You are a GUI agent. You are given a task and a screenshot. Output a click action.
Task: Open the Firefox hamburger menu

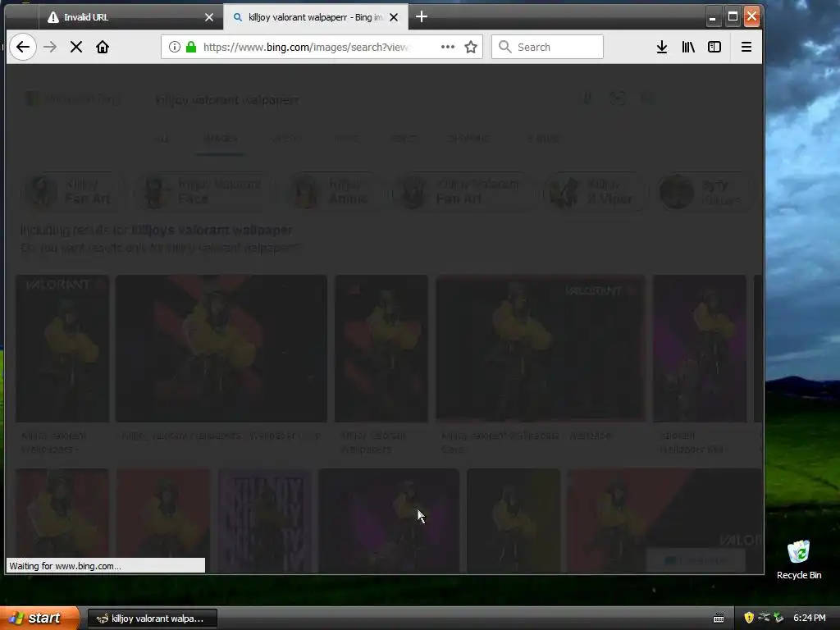pyautogui.click(x=746, y=47)
